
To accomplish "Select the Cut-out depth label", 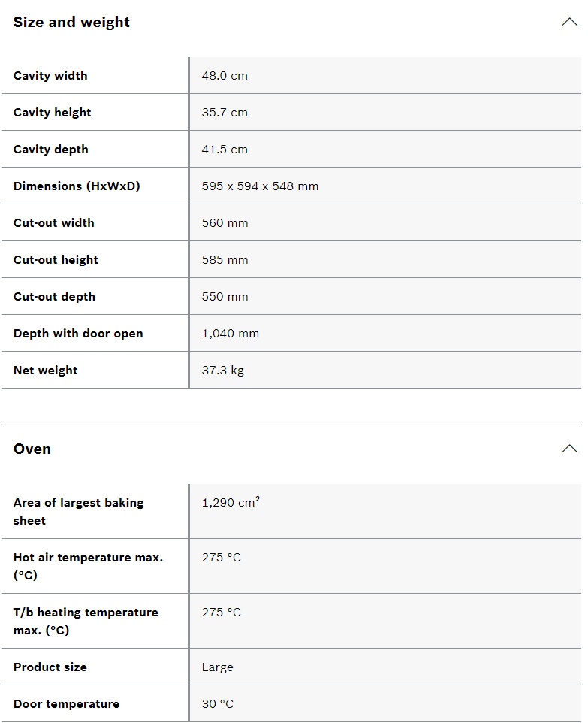I will point(54,297).
